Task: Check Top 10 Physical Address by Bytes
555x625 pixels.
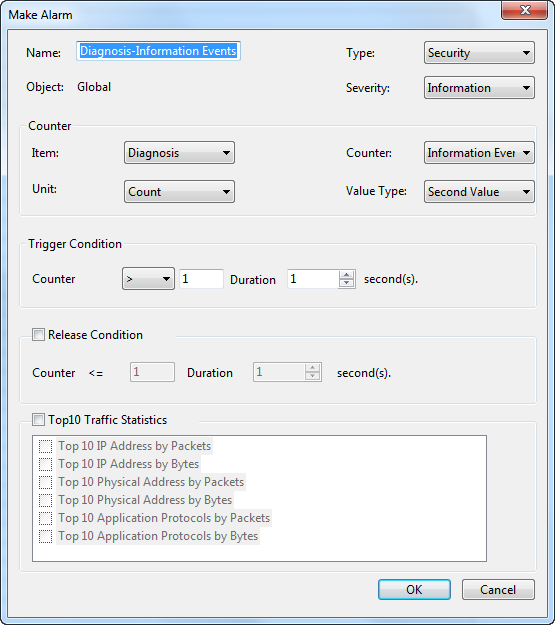Action: click(45, 500)
